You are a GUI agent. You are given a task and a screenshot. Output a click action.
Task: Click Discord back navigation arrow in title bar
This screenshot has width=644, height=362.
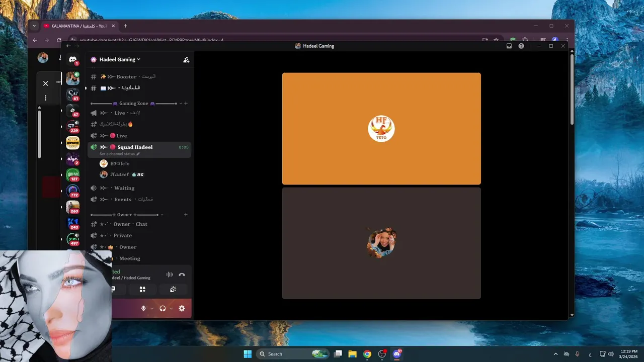coord(69,46)
